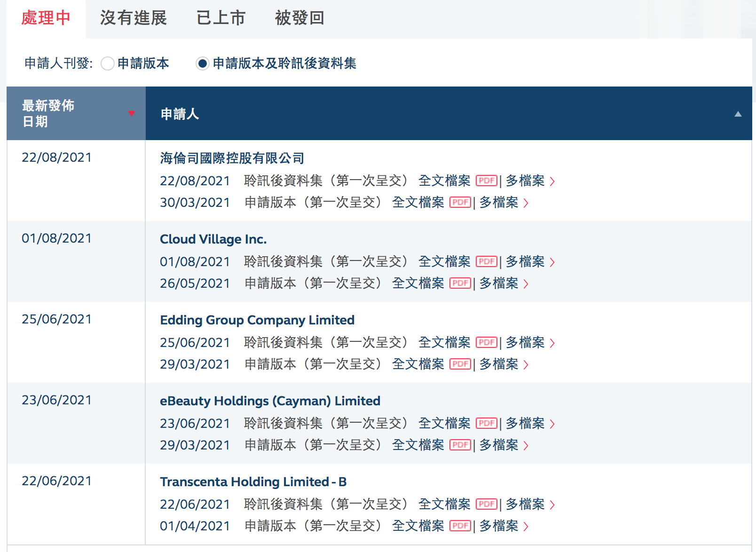
Task: Open PDF icon for Cloud Village 26/05/2021 filing
Action: (460, 283)
